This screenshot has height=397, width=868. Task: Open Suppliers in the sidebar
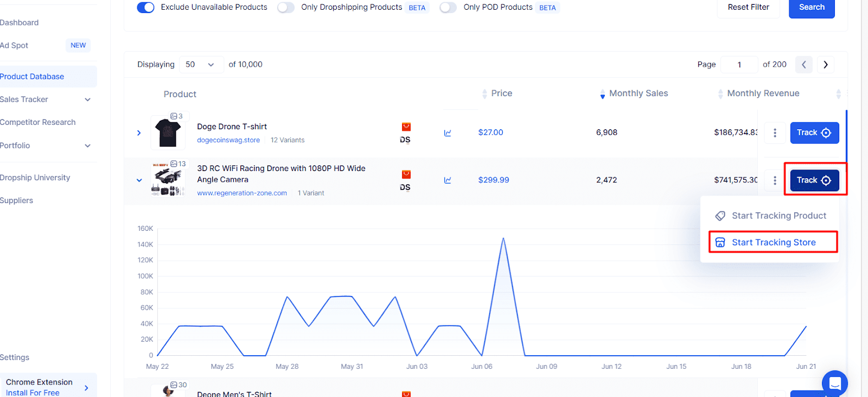pyautogui.click(x=16, y=200)
